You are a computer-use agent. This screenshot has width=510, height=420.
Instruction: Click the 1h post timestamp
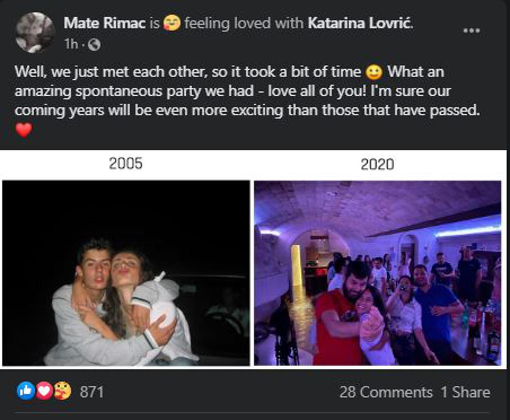pos(71,44)
